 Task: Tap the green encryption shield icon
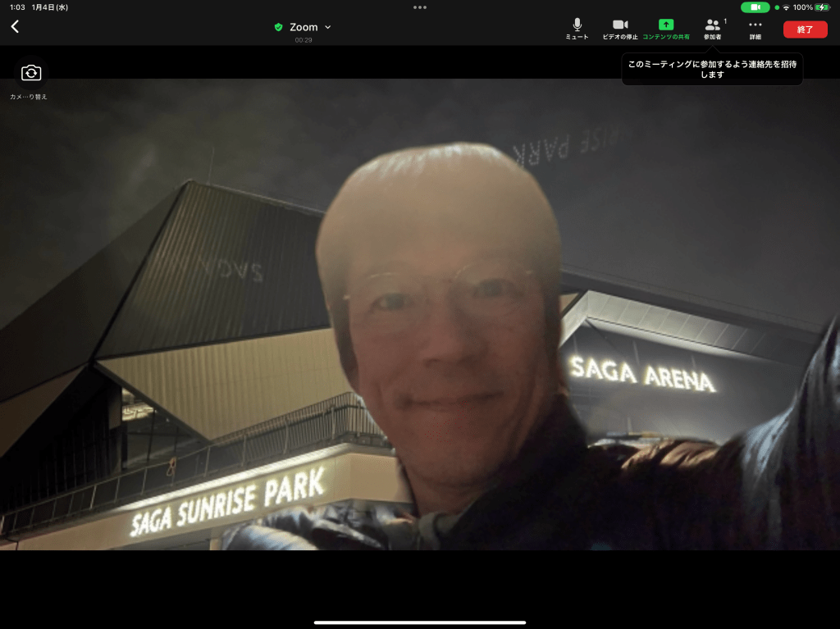(278, 27)
